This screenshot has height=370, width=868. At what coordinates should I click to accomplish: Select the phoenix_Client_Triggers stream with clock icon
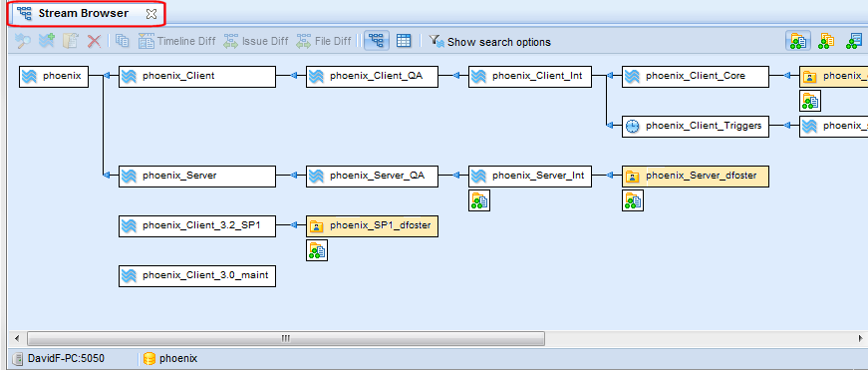click(x=696, y=127)
